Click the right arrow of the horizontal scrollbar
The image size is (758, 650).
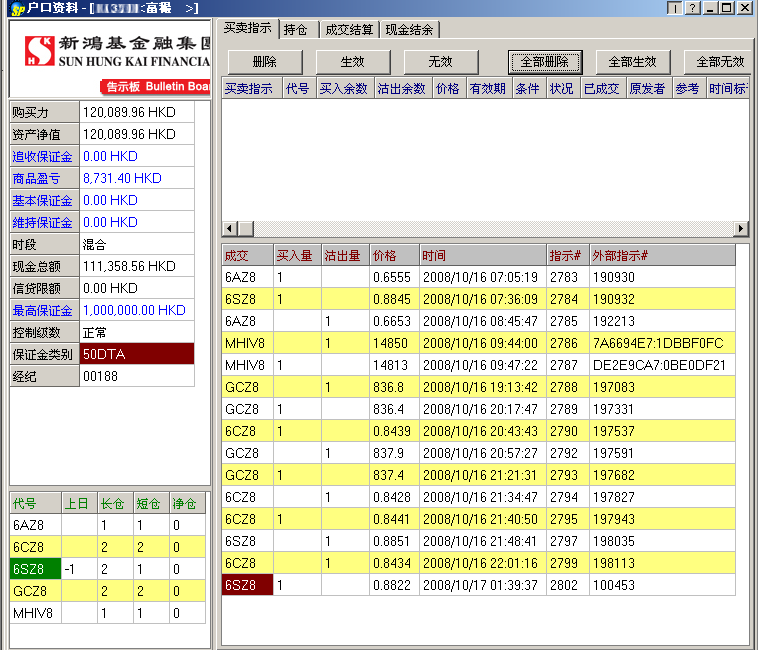(x=741, y=228)
